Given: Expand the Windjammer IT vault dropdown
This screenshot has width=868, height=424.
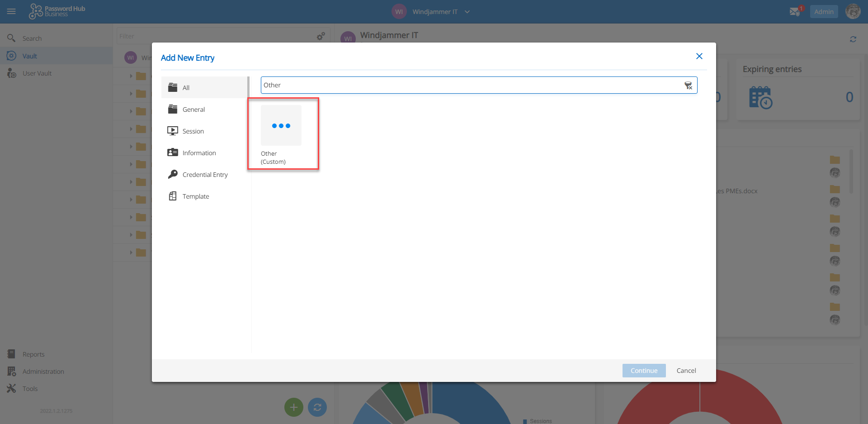Looking at the screenshot, I should [x=467, y=12].
